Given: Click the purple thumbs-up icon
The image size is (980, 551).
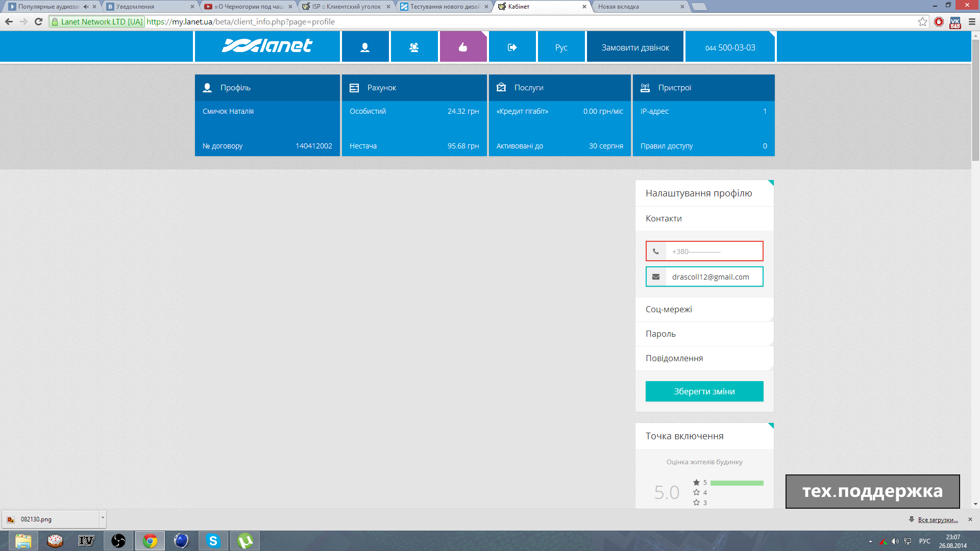Looking at the screenshot, I should point(463,47).
